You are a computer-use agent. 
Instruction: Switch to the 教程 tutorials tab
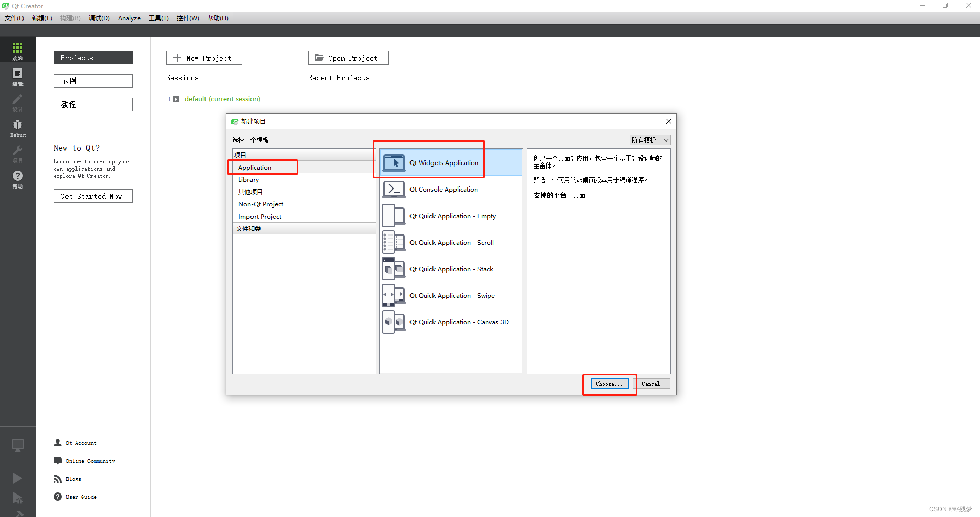pos(93,104)
